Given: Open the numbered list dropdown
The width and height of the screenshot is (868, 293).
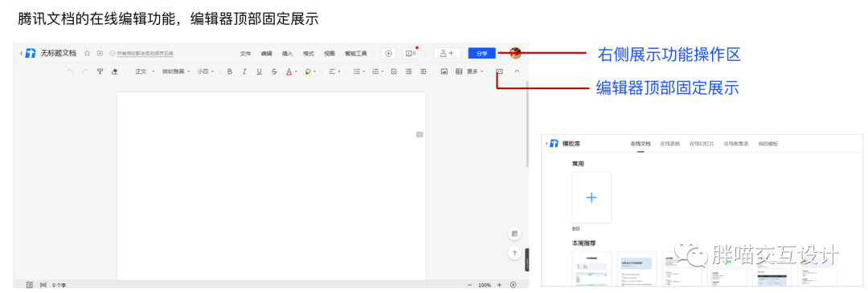Looking at the screenshot, I should 378,71.
